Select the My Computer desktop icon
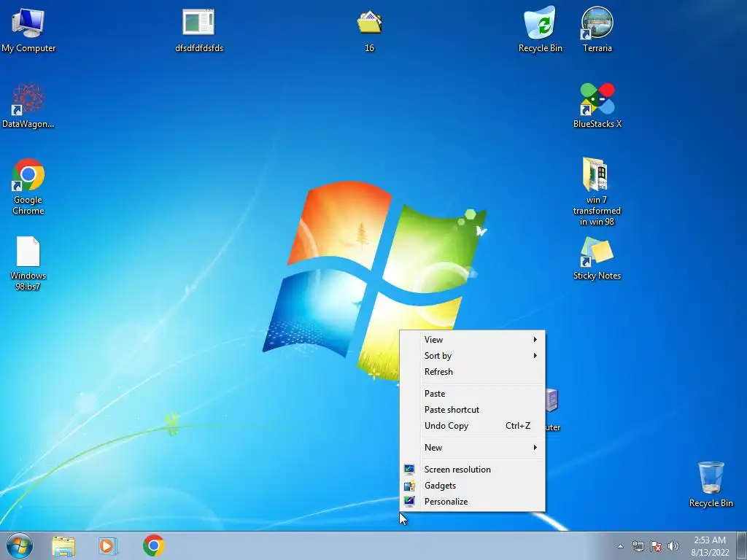The width and height of the screenshot is (747, 560). pyautogui.click(x=28, y=29)
